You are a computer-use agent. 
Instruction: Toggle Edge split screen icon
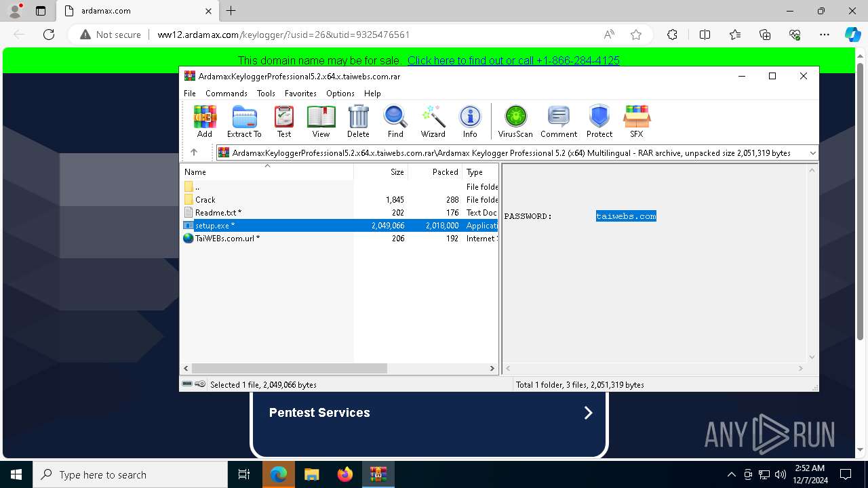(705, 35)
